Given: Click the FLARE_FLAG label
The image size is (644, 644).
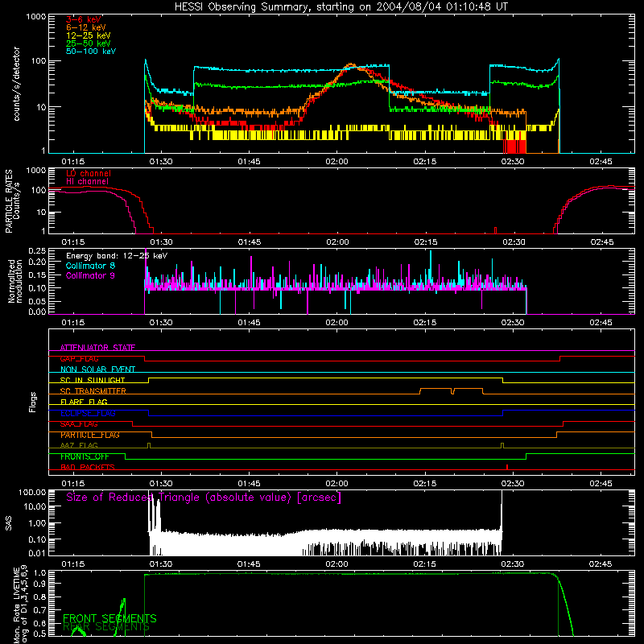Looking at the screenshot, I should pos(84,402).
